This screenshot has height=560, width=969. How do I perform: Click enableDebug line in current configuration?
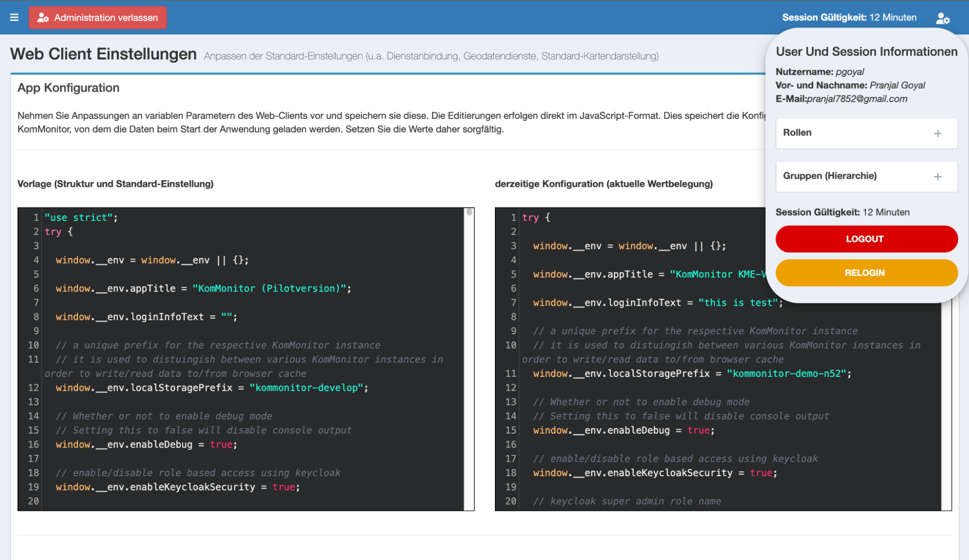pos(624,430)
